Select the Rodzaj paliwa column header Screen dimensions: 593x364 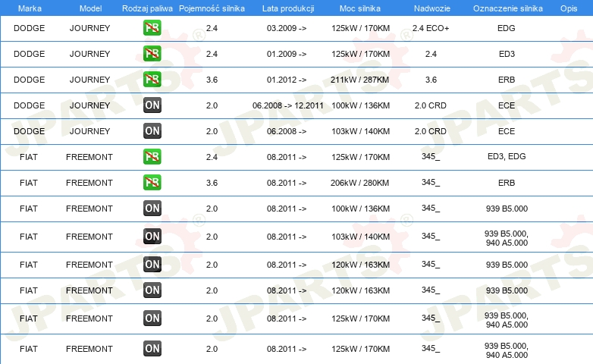click(x=147, y=8)
